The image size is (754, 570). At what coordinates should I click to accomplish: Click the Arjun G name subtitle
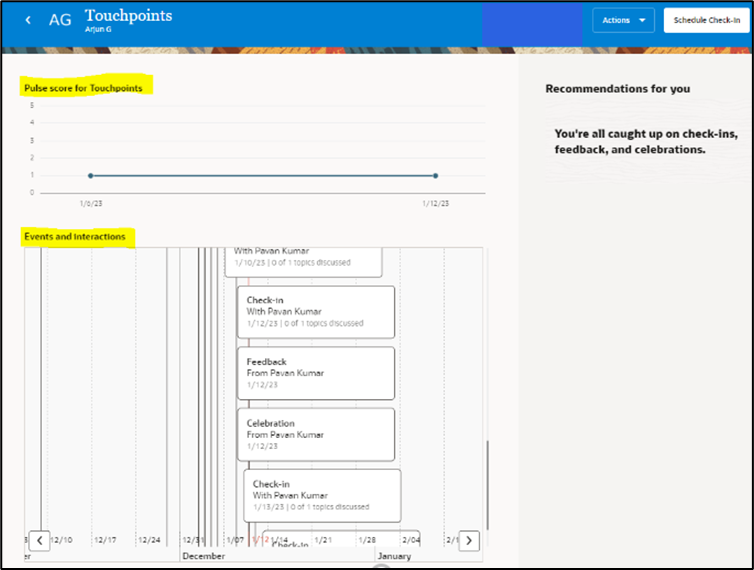(x=98, y=29)
